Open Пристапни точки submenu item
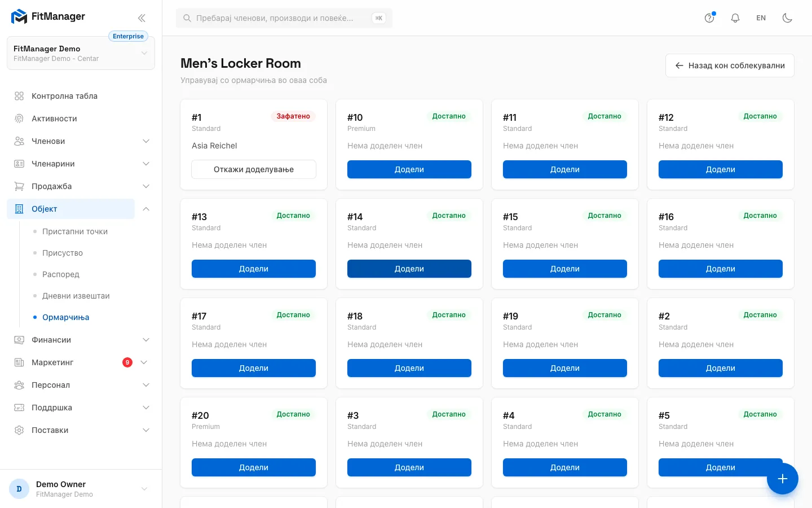Image resolution: width=812 pixels, height=508 pixels. pyautogui.click(x=75, y=231)
